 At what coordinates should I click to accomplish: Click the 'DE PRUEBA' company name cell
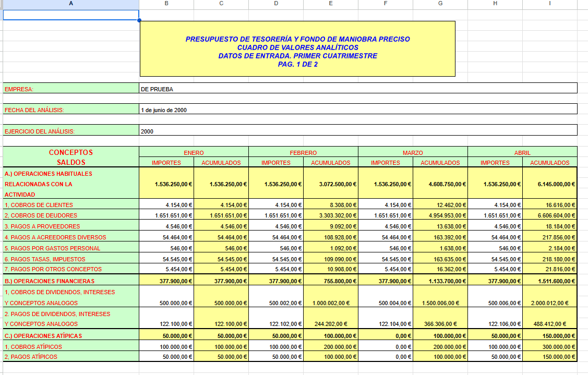(358, 89)
